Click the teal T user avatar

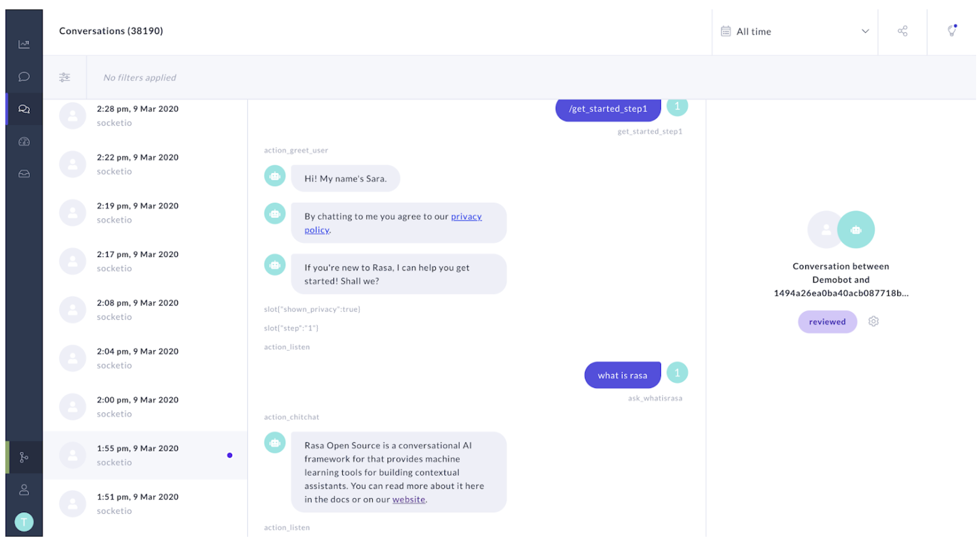pos(24,522)
